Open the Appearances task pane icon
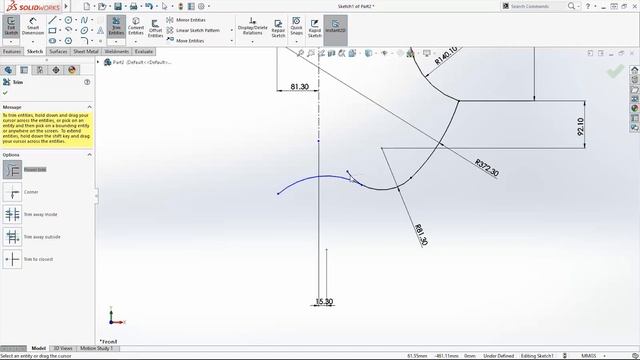The height and width of the screenshot is (360, 640). [x=634, y=109]
